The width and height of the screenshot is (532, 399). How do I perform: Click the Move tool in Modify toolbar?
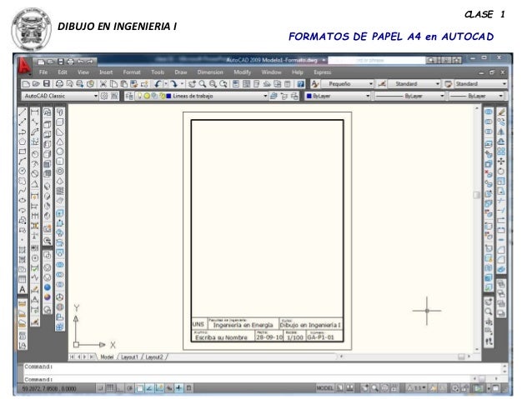(x=501, y=162)
